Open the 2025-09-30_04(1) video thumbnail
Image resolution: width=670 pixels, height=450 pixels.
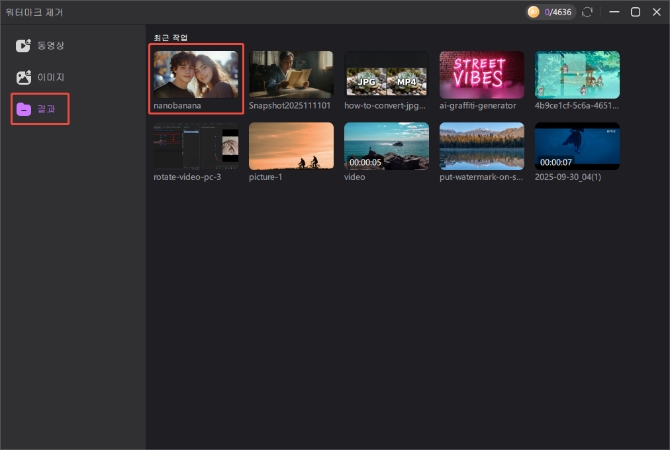coord(577,146)
